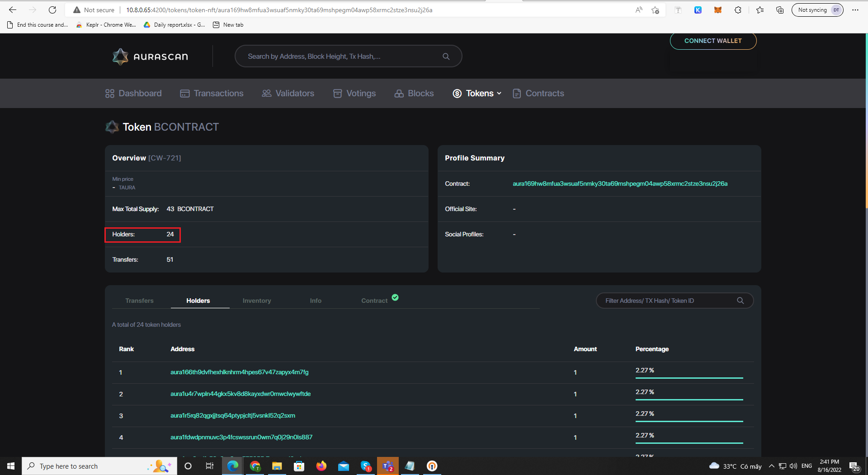Open holder address aura166th9dvfhexhlknhrm4hpes67v47zapyx4m7fg
868x475 pixels.
pyautogui.click(x=239, y=372)
